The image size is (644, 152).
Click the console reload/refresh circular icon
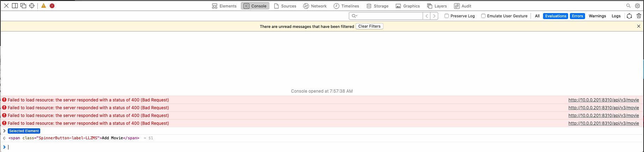[x=629, y=16]
